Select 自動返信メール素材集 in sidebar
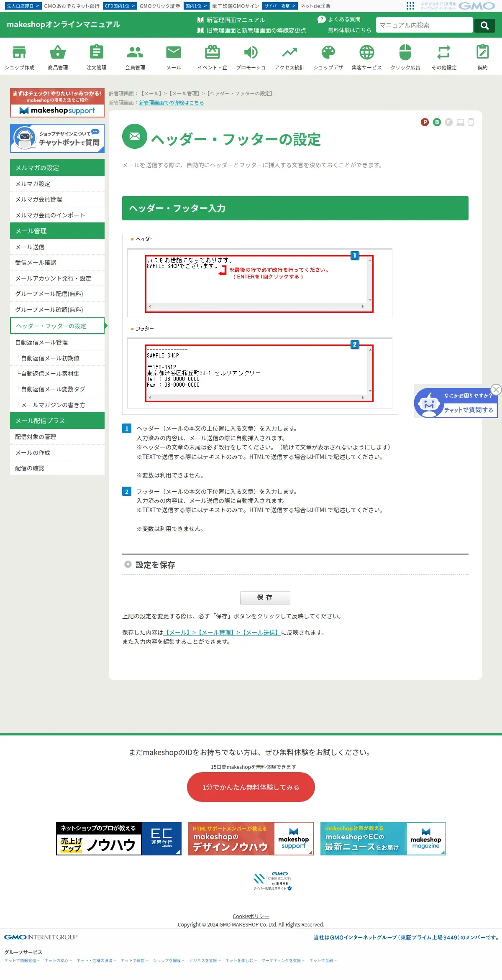Image resolution: width=502 pixels, height=980 pixels. [x=57, y=374]
